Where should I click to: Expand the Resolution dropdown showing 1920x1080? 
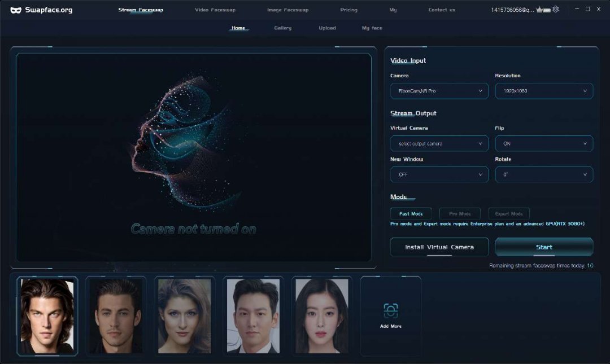pyautogui.click(x=543, y=91)
